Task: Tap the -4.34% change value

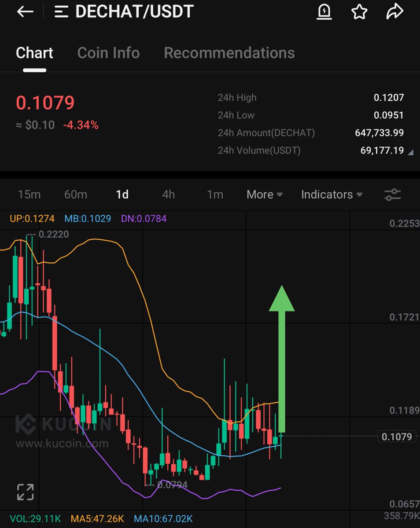Action: point(81,125)
